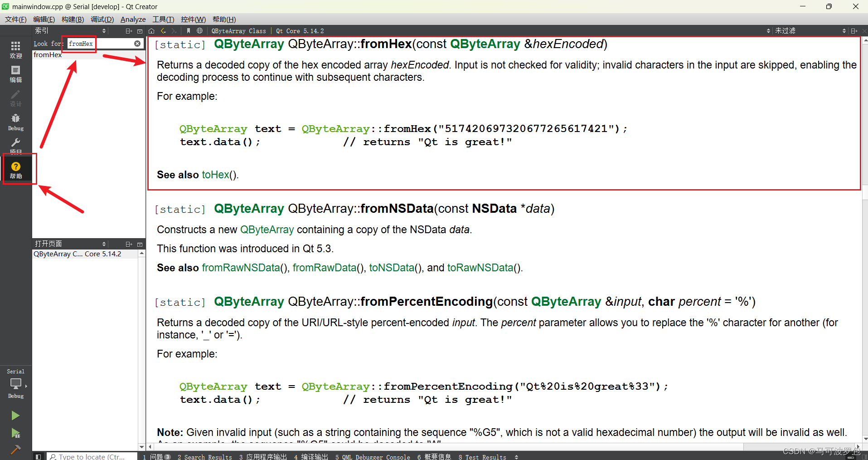Open QByteArray link in fromNSData description

coord(267,230)
